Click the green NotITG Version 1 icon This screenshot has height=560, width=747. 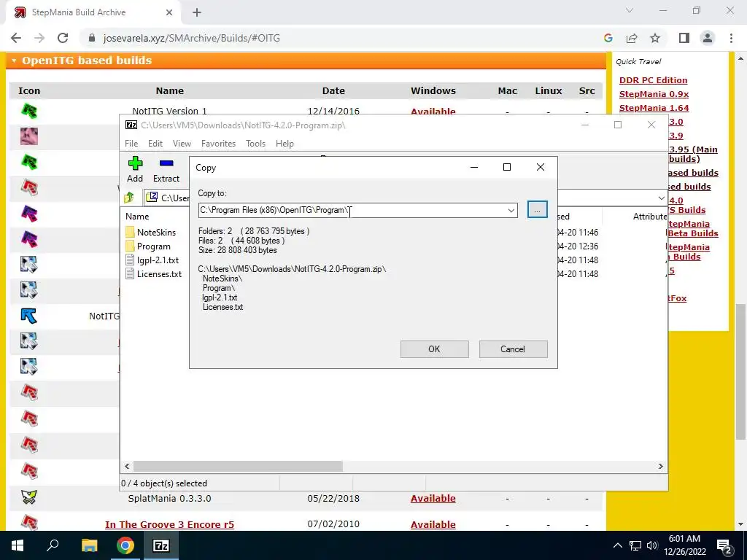coord(29,111)
